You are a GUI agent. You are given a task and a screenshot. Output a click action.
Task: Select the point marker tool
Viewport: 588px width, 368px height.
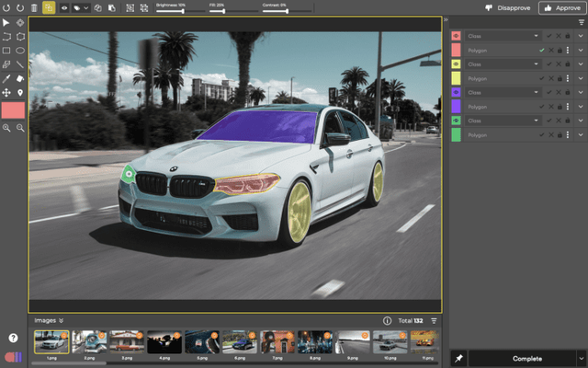coord(20,92)
